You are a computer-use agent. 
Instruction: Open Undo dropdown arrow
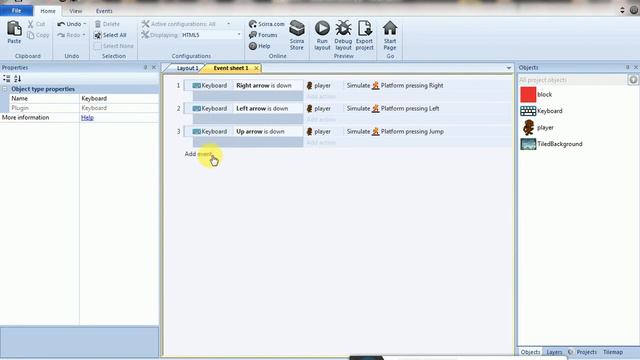pyautogui.click(x=84, y=24)
